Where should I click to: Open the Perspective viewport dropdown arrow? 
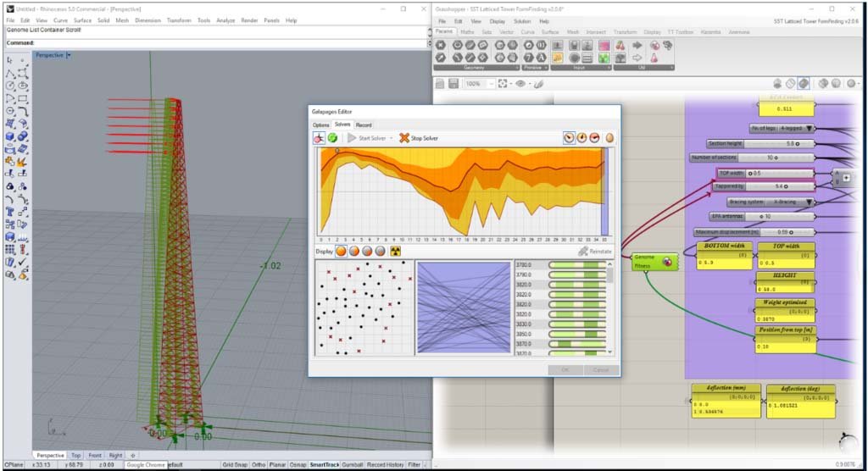(x=69, y=55)
